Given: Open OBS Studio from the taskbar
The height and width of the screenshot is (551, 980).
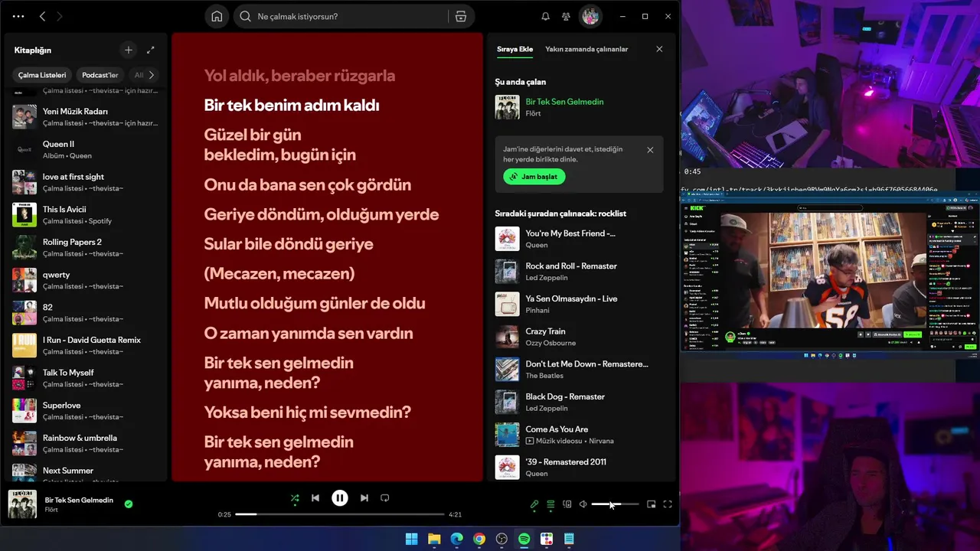Looking at the screenshot, I should (x=501, y=539).
